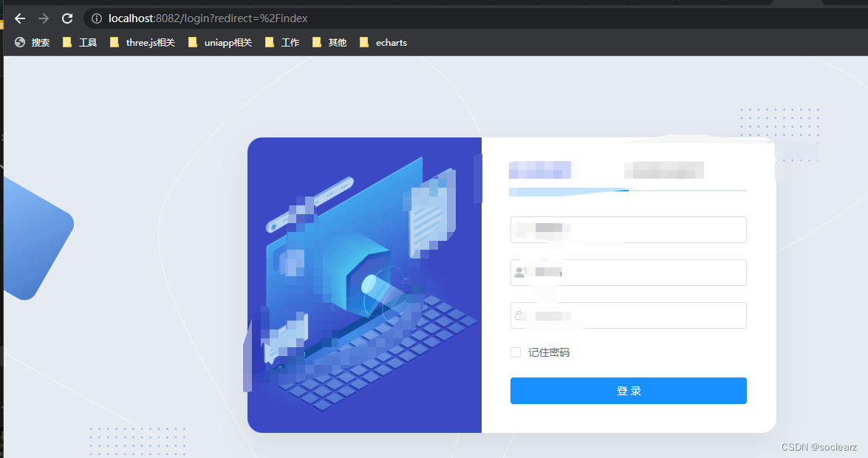Screen dimensions: 868x458
Task: Open the 工具 bookmarks folder
Action: click(x=80, y=43)
